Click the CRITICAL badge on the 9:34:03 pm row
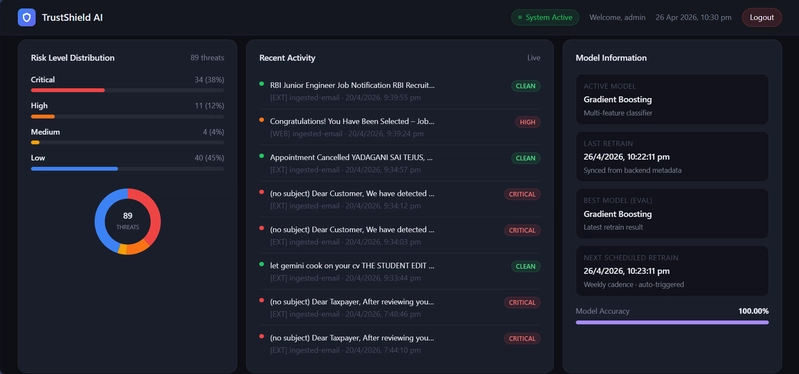The image size is (799, 374). 522,231
